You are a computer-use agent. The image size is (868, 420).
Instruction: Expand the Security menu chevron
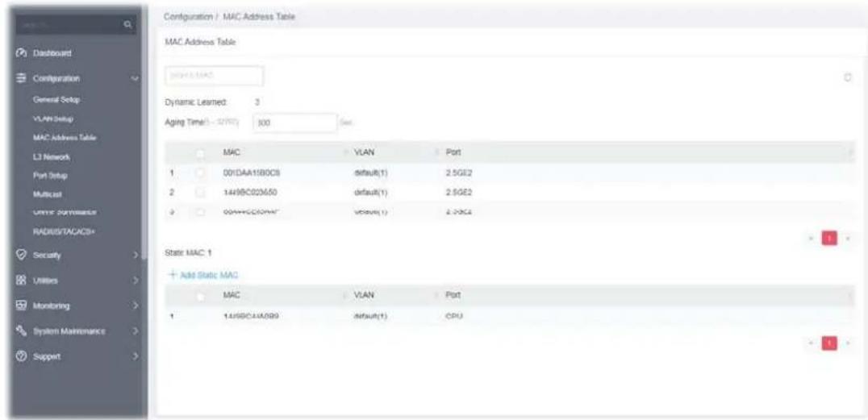(136, 256)
